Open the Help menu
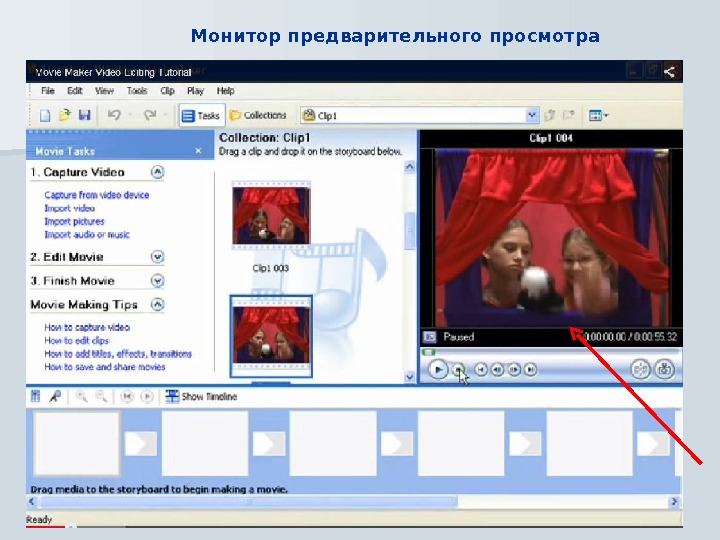 225,91
